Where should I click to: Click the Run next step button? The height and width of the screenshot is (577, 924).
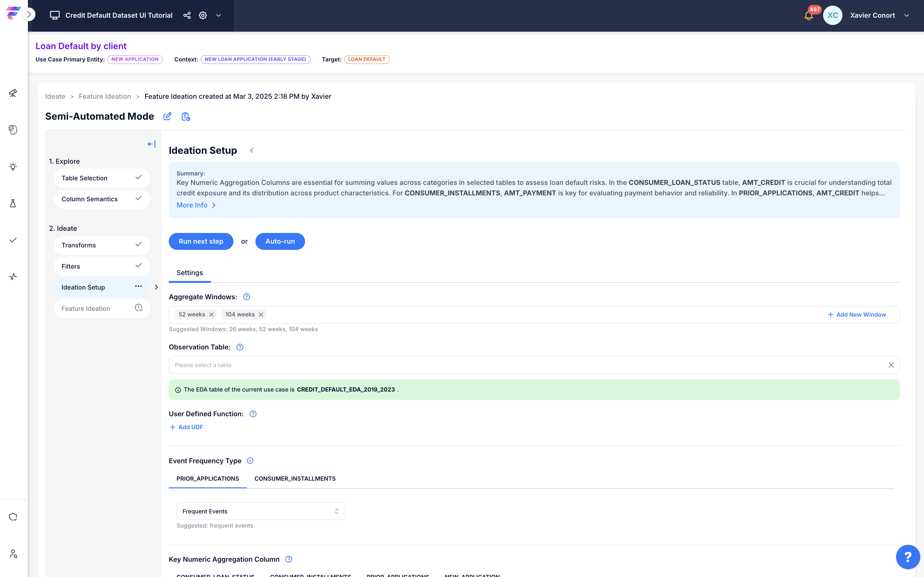201,241
